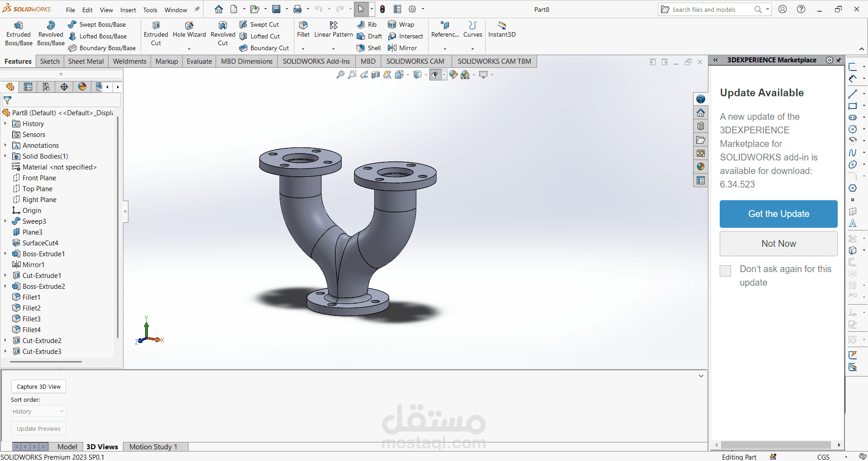Pin the SOLIDWORKS menu bar
The height and width of the screenshot is (461, 868).
pos(197,9)
